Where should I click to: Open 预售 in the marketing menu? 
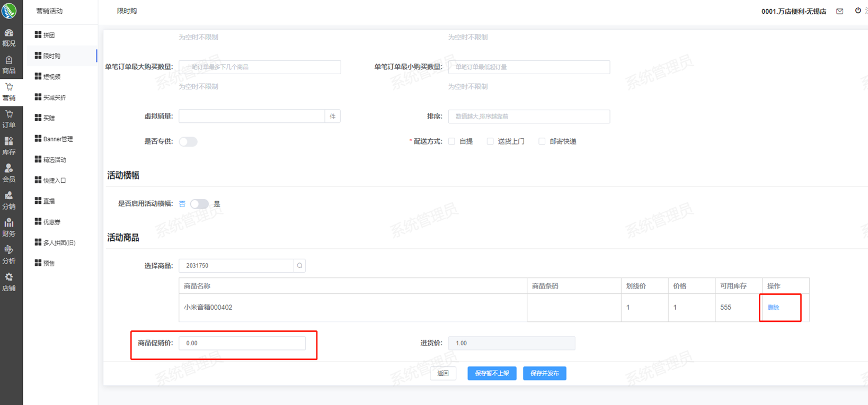pyautogui.click(x=61, y=263)
